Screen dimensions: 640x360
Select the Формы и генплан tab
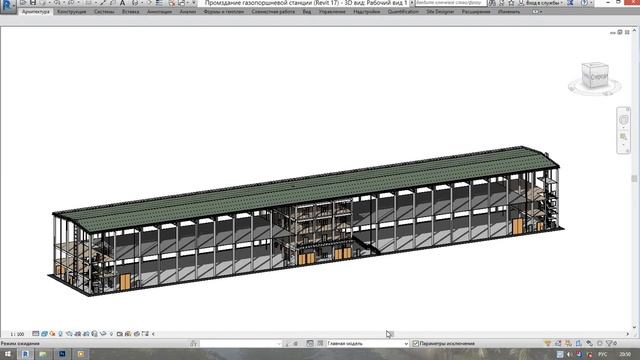point(224,12)
